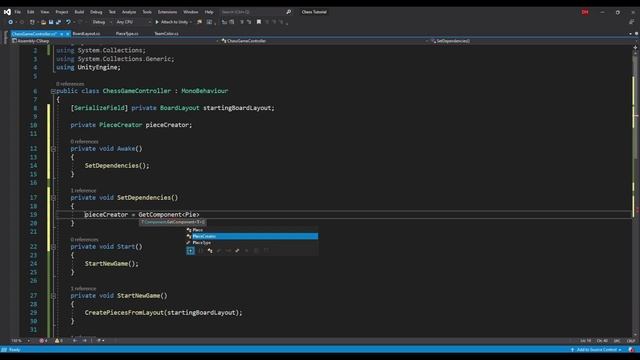
Task: Toggle the class filter in IntelliSense bar
Action: point(210,251)
